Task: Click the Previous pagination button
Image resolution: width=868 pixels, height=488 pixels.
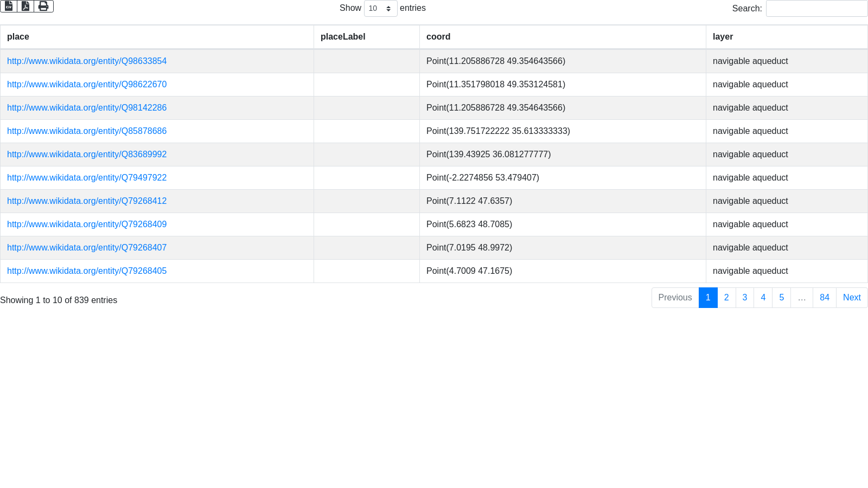Action: point(675,298)
